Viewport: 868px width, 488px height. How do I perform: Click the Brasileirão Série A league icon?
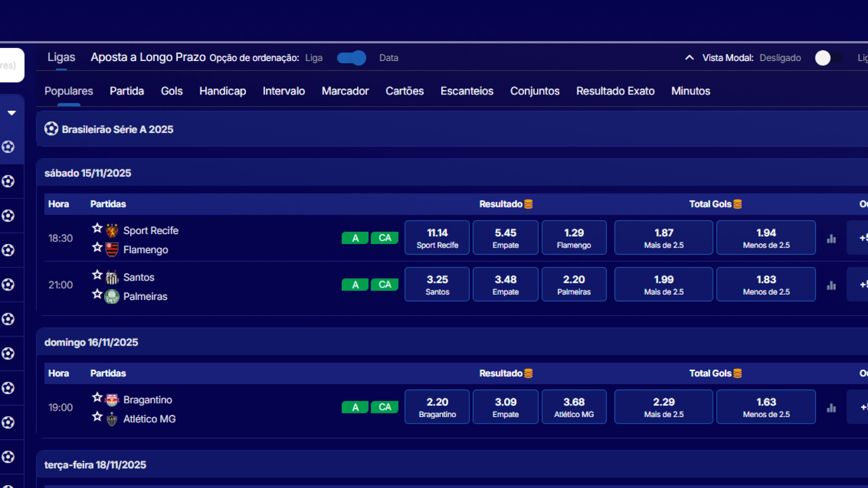coord(51,129)
